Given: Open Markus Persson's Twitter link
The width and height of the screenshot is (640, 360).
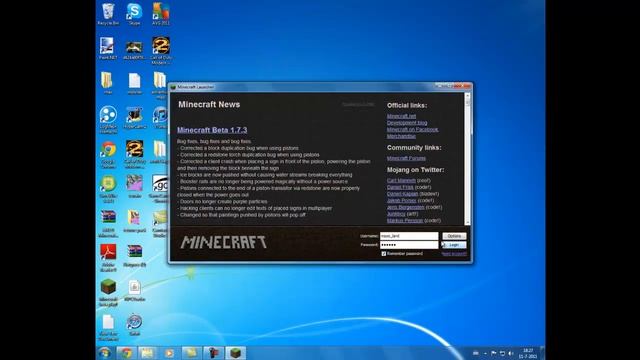Looking at the screenshot, I should coord(405,220).
